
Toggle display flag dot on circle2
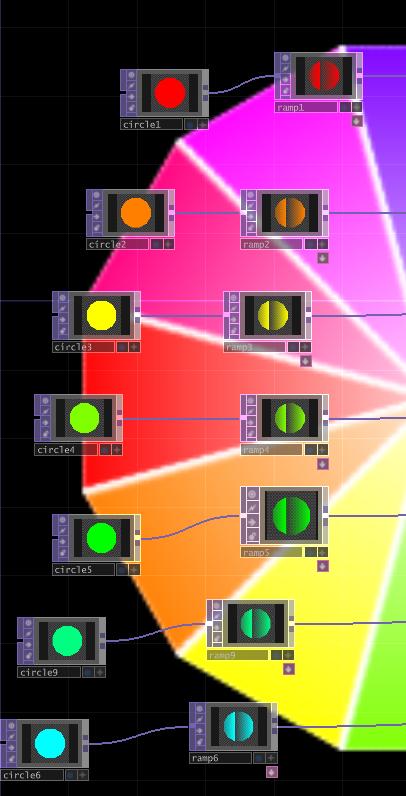tap(157, 244)
